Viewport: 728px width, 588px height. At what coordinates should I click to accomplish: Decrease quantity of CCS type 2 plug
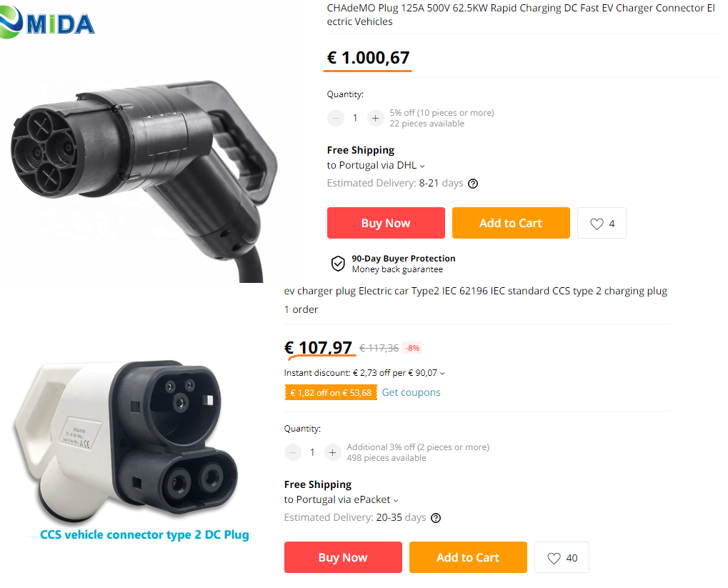292,452
